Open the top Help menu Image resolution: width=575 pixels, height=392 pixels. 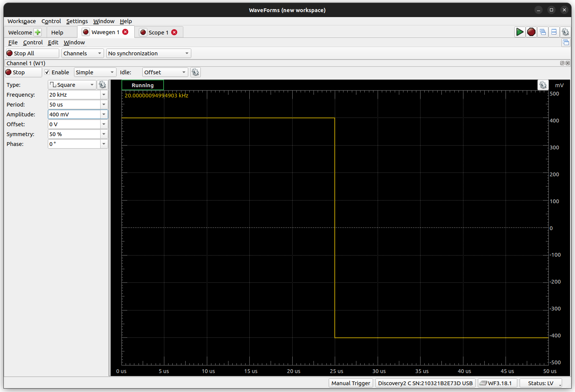(x=126, y=21)
